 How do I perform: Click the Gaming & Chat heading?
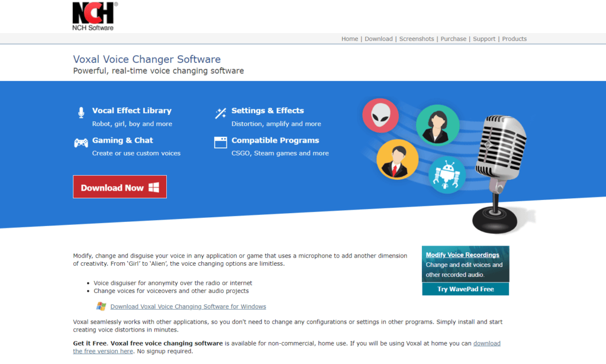[x=123, y=140]
